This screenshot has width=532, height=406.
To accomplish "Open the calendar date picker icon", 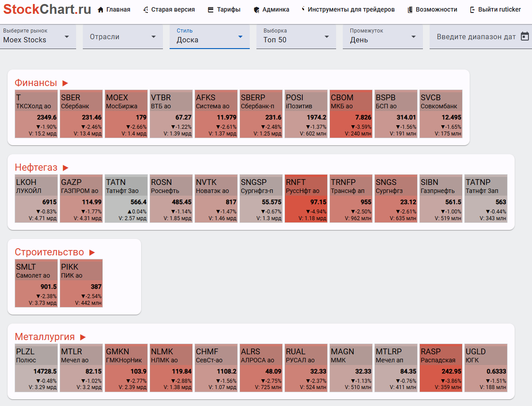I will point(524,36).
